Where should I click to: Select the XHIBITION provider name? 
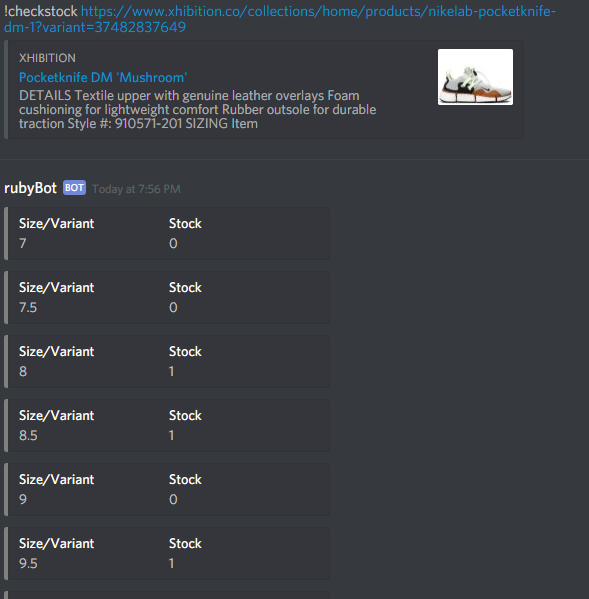click(x=47, y=58)
